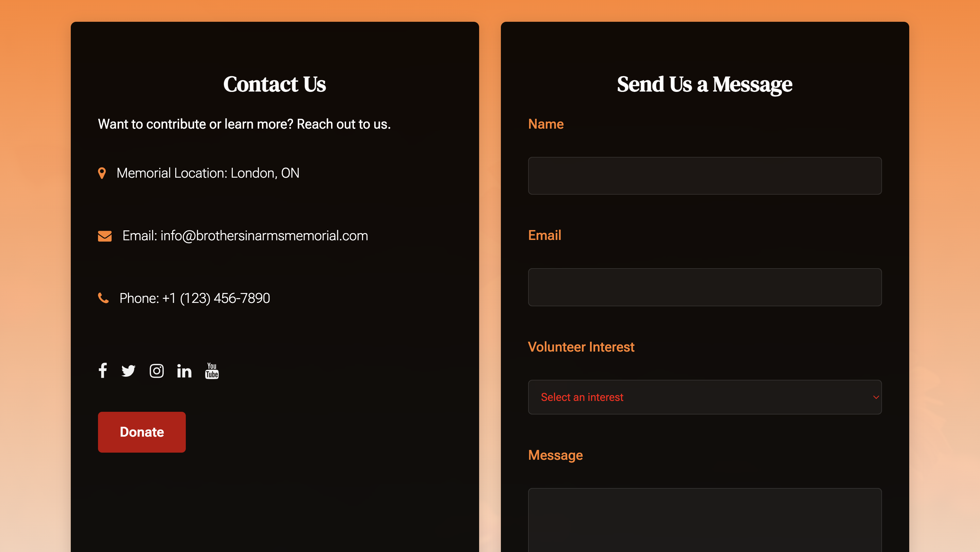Open the LinkedIn icon link

coord(184,371)
